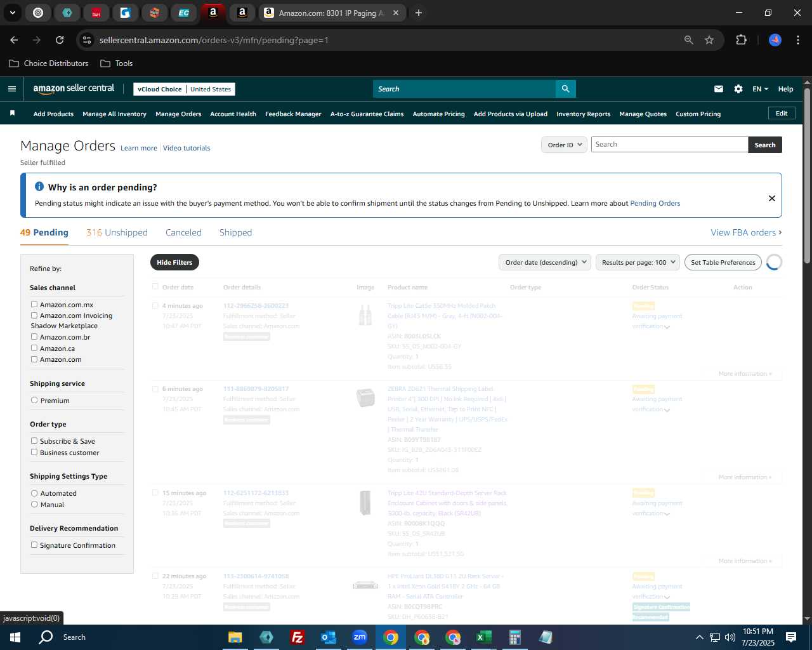Check the Amazon.com.mx sales channel
This screenshot has width=812, height=650.
click(x=34, y=304)
